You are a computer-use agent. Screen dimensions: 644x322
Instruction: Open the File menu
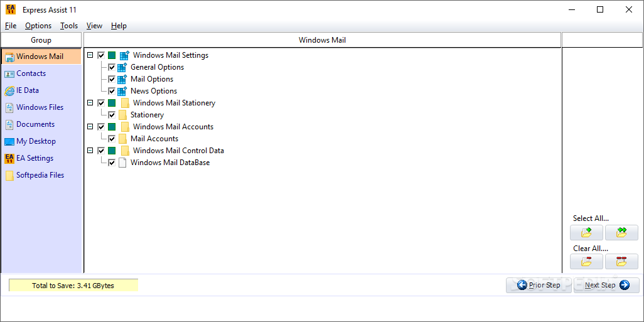11,26
